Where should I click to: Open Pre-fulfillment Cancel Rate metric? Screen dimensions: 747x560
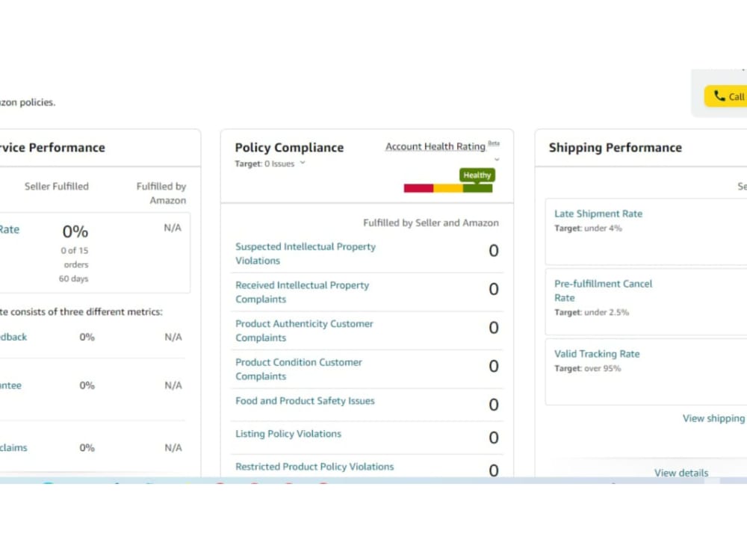click(x=603, y=290)
